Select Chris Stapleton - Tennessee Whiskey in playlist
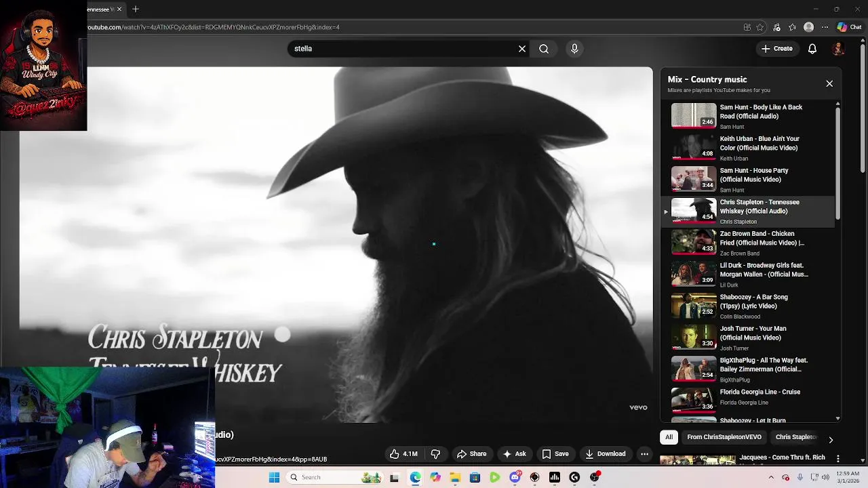868x488 pixels. (749, 211)
